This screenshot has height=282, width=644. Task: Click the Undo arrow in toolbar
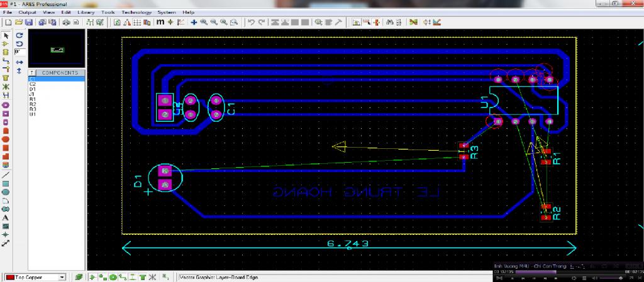[251, 22]
